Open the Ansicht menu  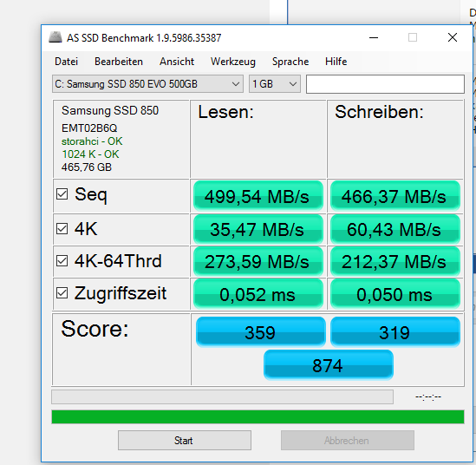pyautogui.click(x=177, y=62)
